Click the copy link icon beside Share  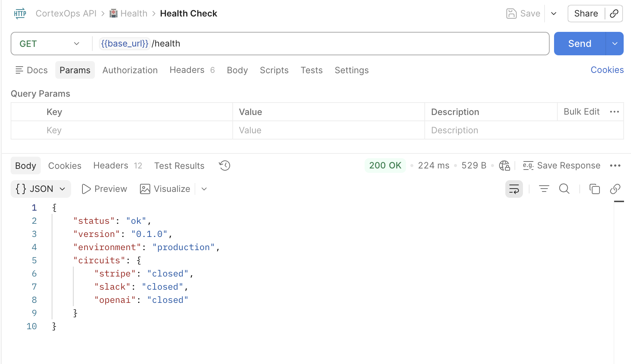click(614, 14)
